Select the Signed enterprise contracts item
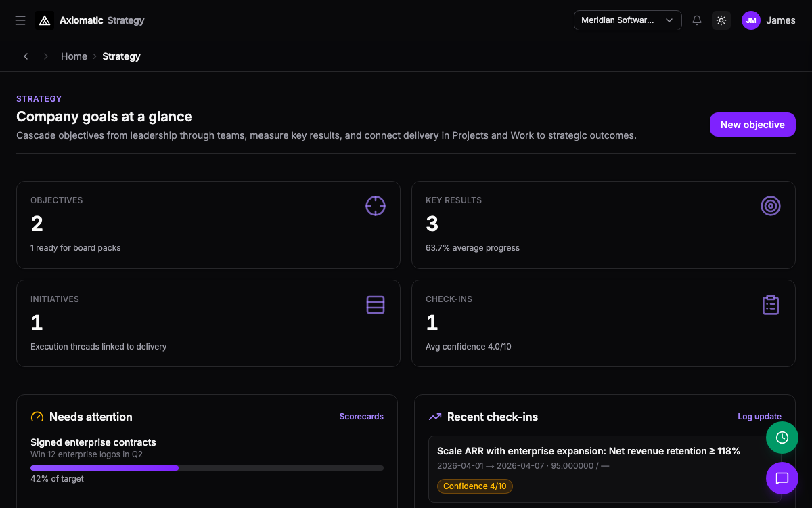Screen dimensions: 812x508 tap(207, 460)
